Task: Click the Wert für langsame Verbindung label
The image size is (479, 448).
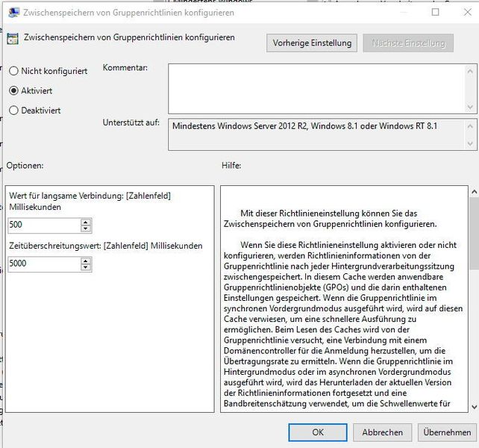Action: coord(90,201)
